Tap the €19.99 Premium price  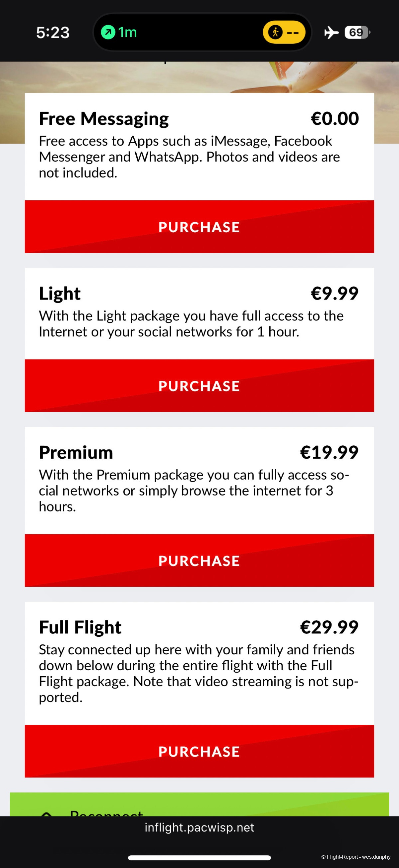pyautogui.click(x=329, y=452)
